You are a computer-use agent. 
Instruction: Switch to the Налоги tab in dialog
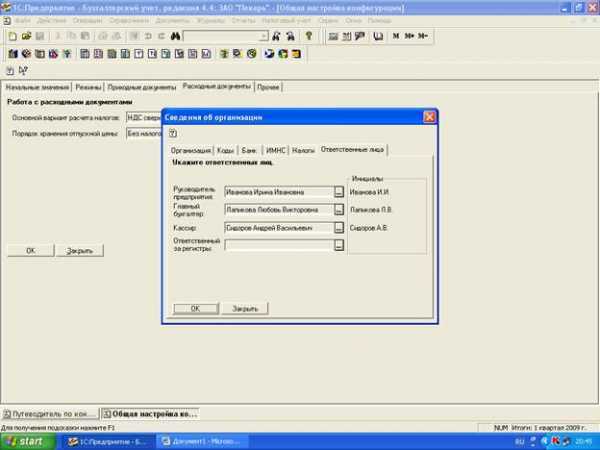click(x=303, y=150)
